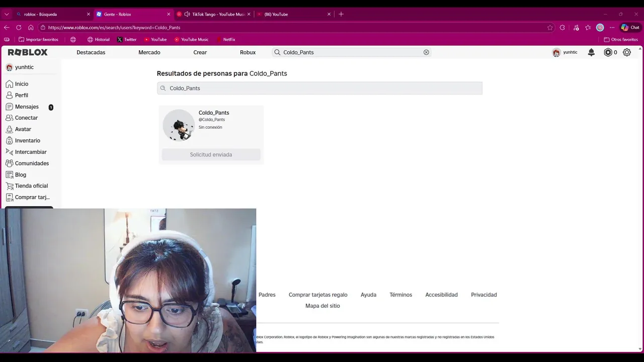Viewport: 644px width, 362px height.
Task: Open the Privacidad footer link
Action: click(x=484, y=295)
